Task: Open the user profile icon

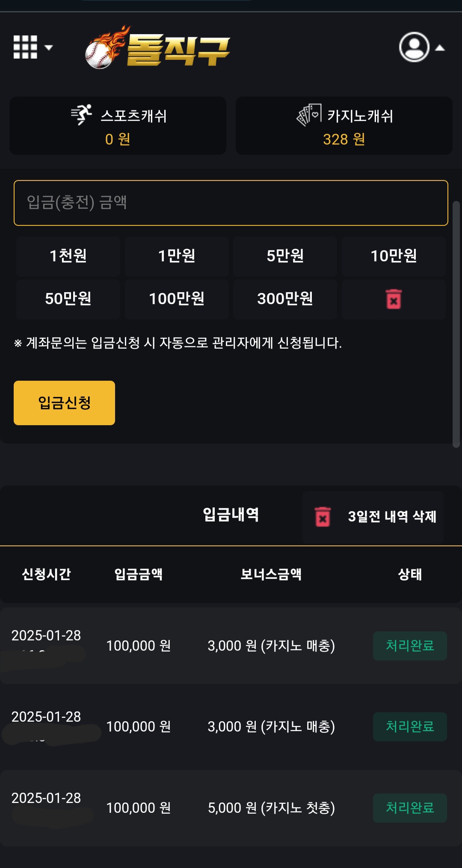Action: pyautogui.click(x=414, y=47)
